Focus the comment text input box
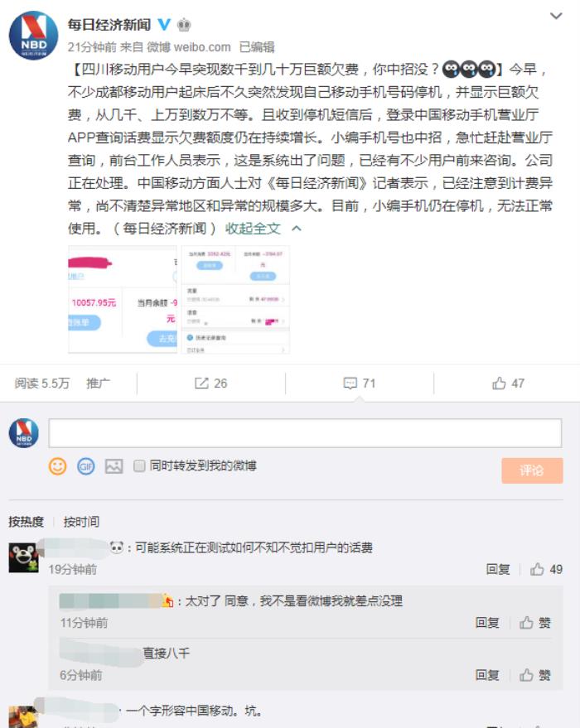 [x=305, y=433]
